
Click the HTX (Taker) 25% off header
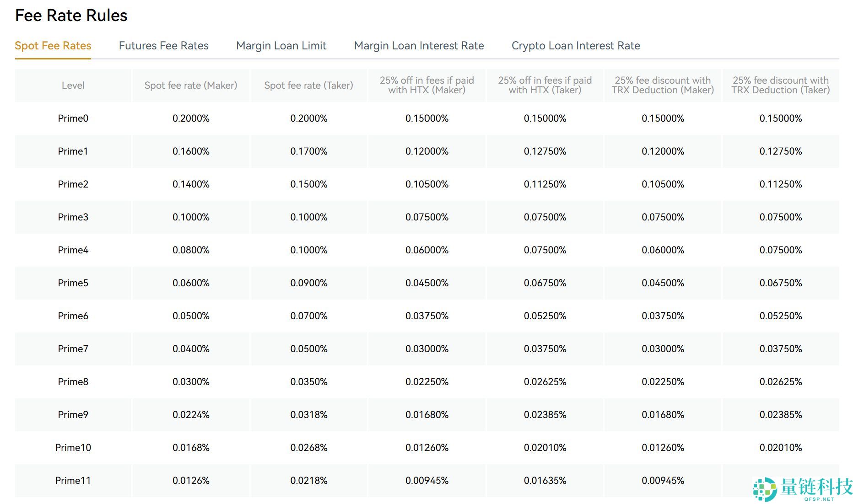coord(545,86)
